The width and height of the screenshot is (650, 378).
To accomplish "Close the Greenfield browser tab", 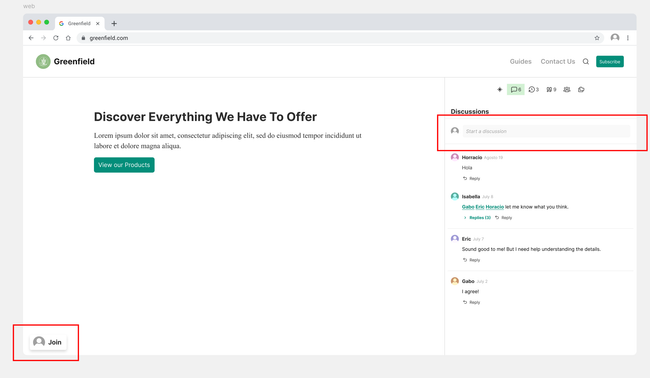I will click(x=98, y=24).
